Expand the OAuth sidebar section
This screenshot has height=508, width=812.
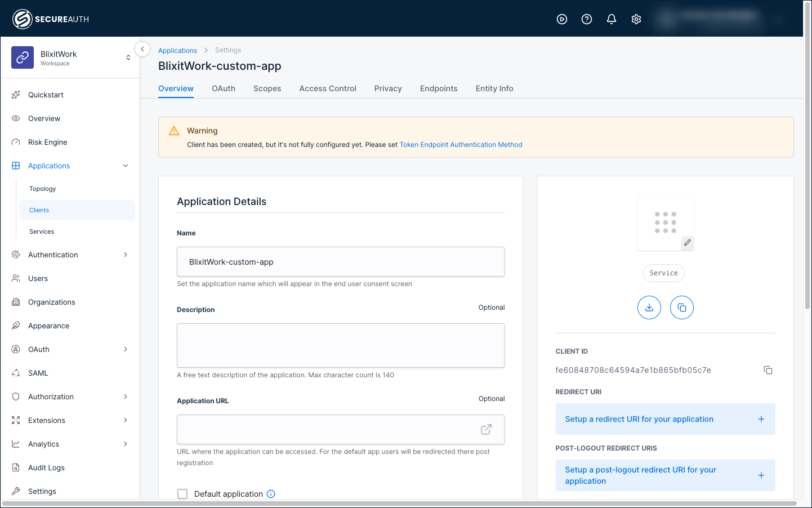(x=126, y=349)
